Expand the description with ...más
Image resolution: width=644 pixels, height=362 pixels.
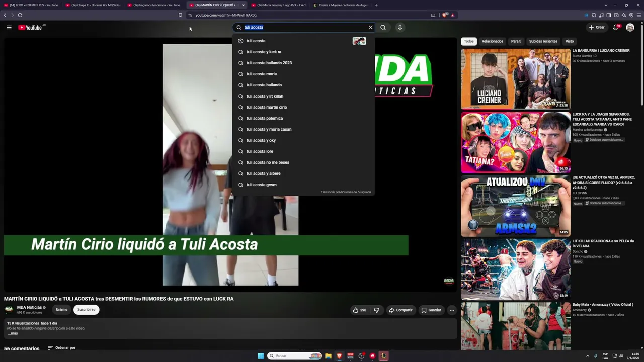13,333
